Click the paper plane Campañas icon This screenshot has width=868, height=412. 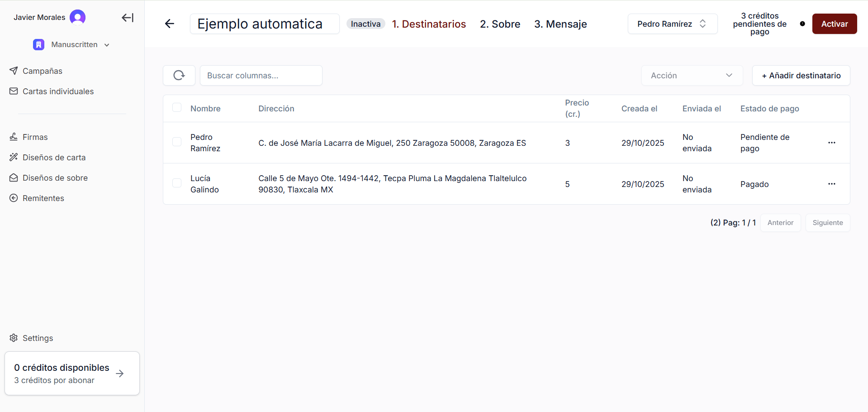click(x=14, y=71)
